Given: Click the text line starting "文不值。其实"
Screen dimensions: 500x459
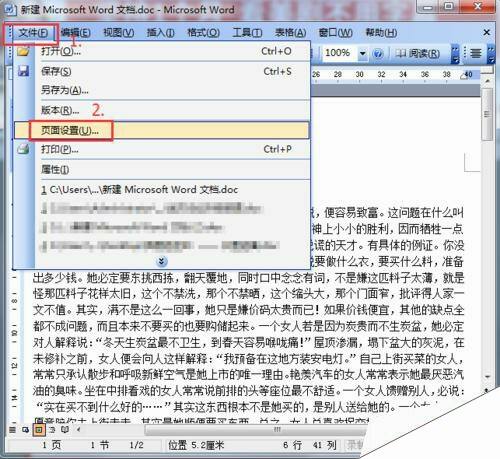Looking at the screenshot, I should [x=248, y=310].
